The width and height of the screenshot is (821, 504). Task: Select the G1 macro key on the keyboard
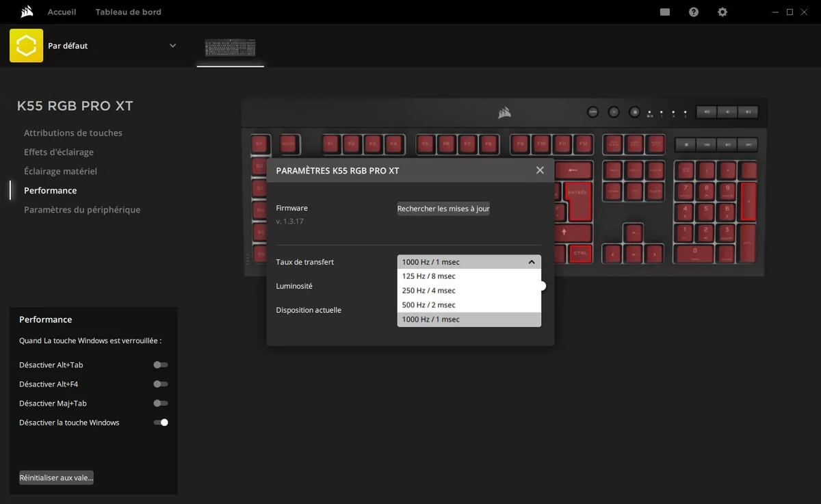tap(259, 144)
